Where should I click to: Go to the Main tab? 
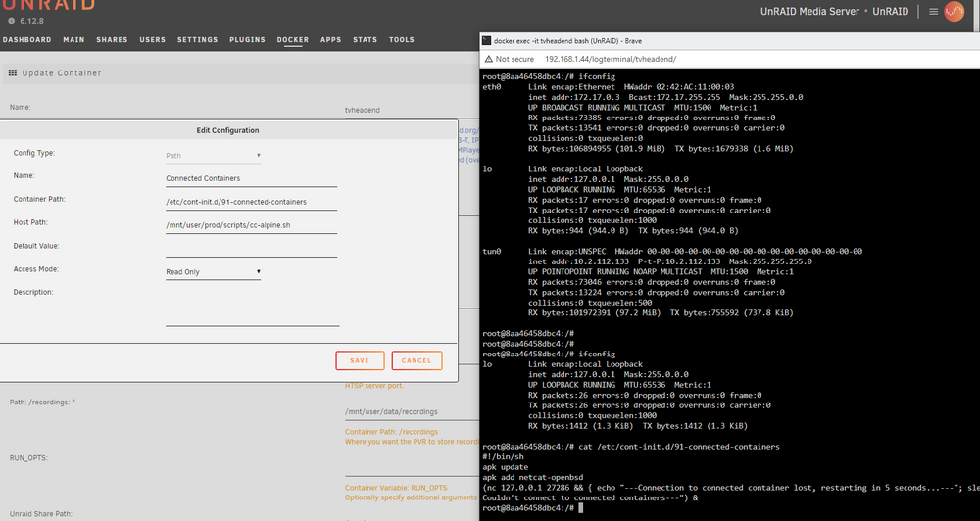(x=73, y=39)
